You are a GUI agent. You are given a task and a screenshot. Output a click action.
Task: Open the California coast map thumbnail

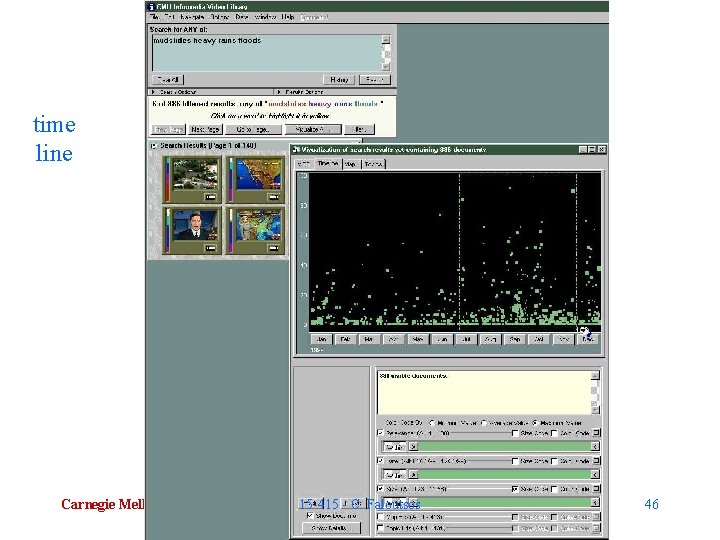pyautogui.click(x=259, y=174)
